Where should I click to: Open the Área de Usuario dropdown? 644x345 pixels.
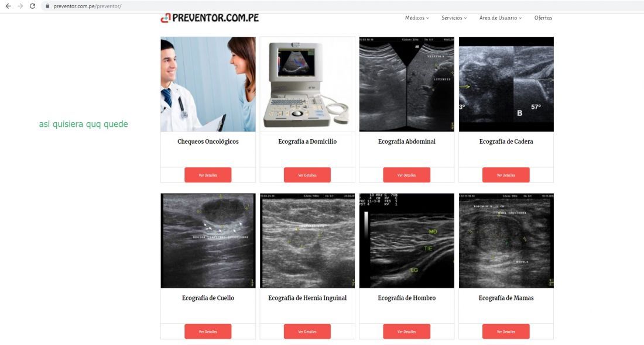pos(500,18)
